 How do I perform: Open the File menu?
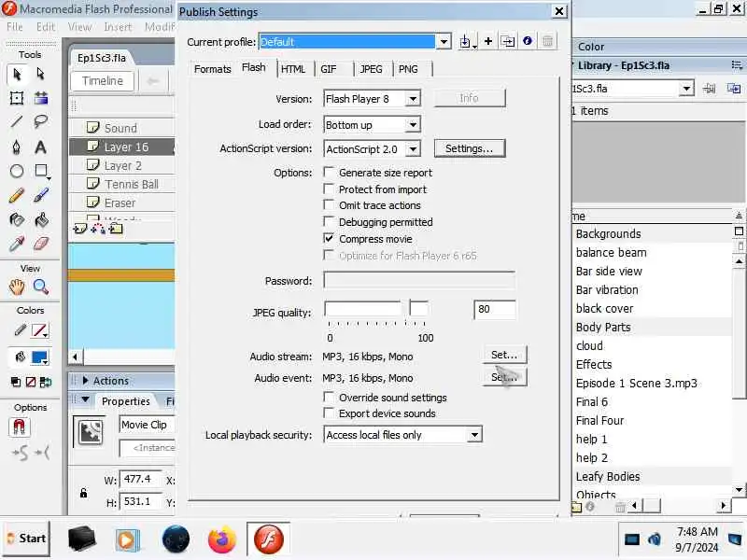click(15, 27)
